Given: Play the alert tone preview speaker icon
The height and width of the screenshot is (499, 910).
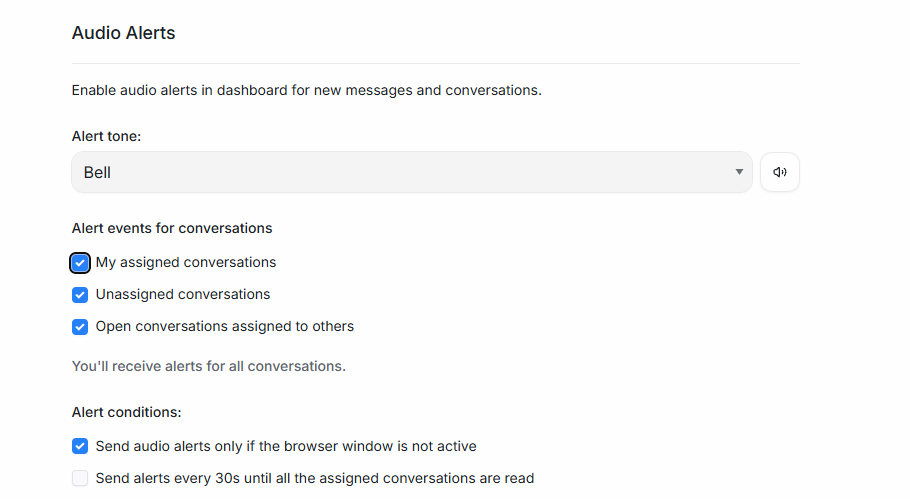Looking at the screenshot, I should (x=780, y=172).
